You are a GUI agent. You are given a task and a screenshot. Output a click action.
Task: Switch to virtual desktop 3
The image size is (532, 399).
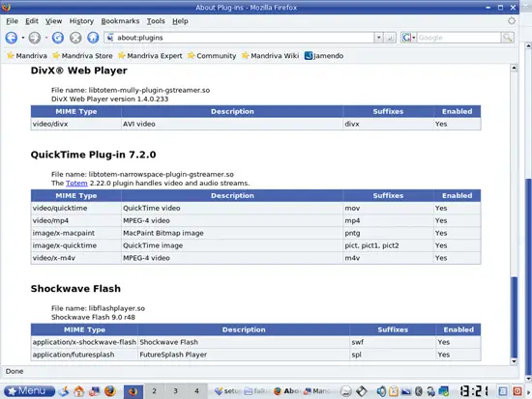(175, 391)
